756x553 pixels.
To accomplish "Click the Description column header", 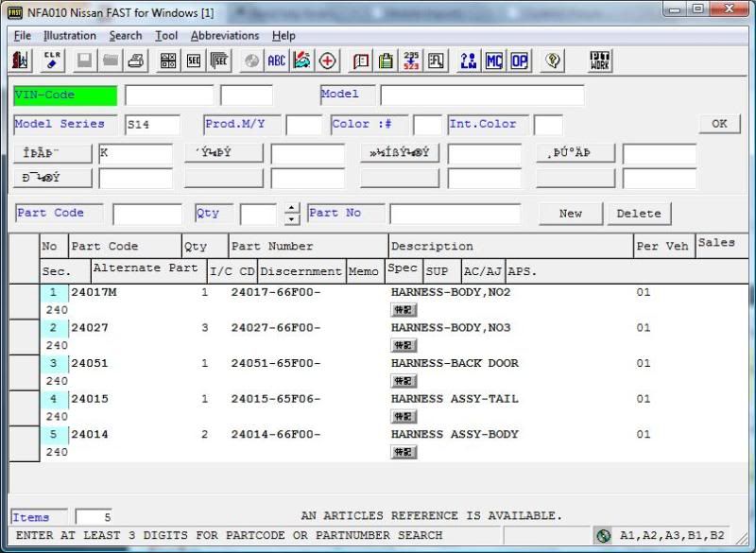I will (510, 247).
